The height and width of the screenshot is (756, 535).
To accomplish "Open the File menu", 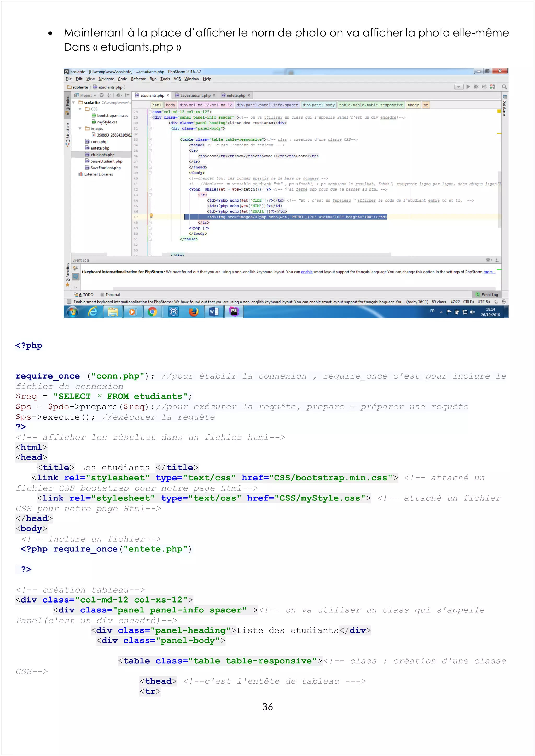I will tap(68, 79).
